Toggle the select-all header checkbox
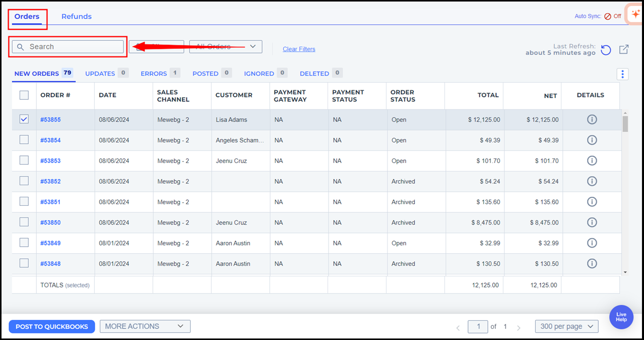 24,95
